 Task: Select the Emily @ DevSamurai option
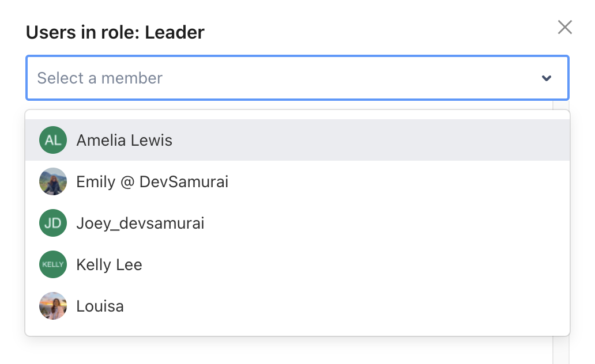[x=152, y=182]
